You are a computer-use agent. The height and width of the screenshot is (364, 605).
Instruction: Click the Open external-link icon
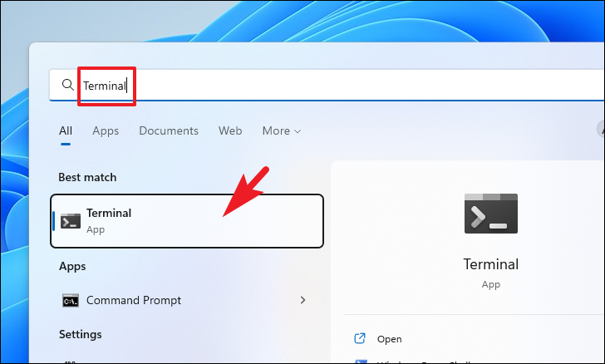(360, 338)
